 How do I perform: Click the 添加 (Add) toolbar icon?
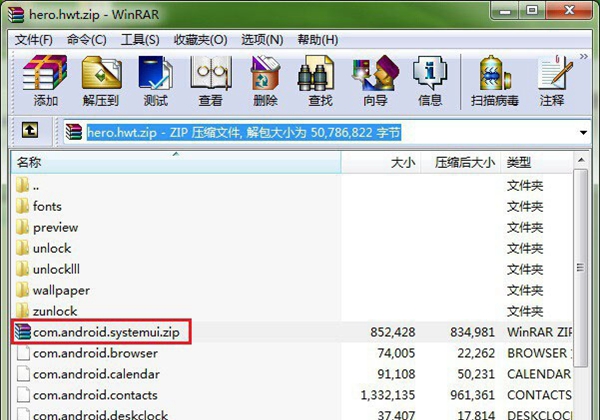click(45, 80)
